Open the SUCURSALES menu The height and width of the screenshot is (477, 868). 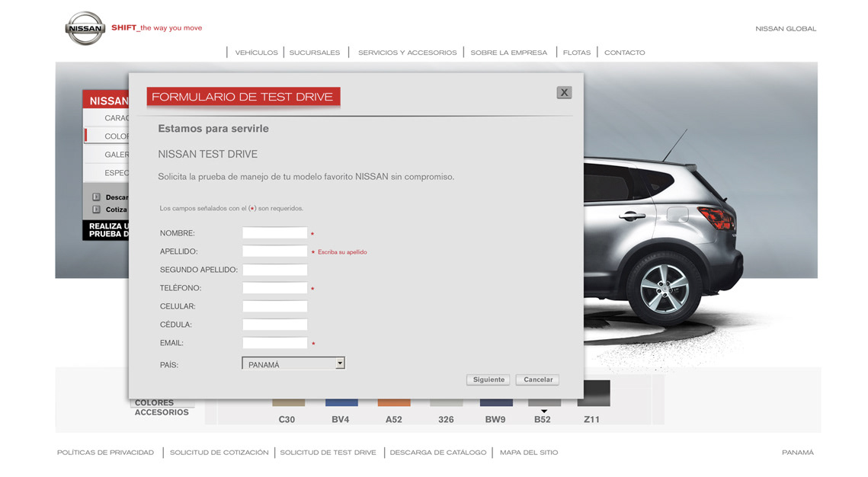point(315,53)
